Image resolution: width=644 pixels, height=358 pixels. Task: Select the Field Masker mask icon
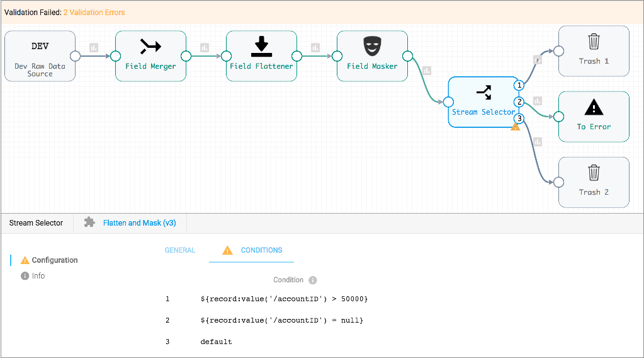pos(372,46)
